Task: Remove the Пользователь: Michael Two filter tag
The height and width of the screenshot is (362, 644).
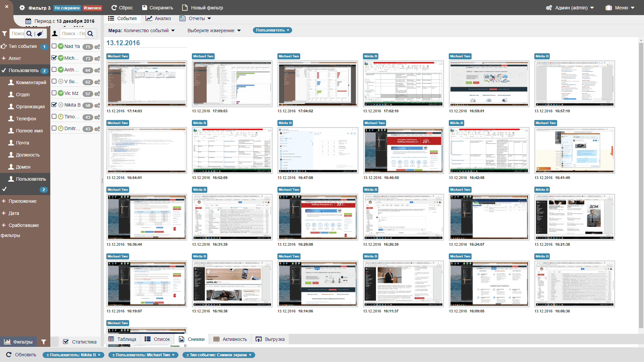Action: [x=173, y=355]
